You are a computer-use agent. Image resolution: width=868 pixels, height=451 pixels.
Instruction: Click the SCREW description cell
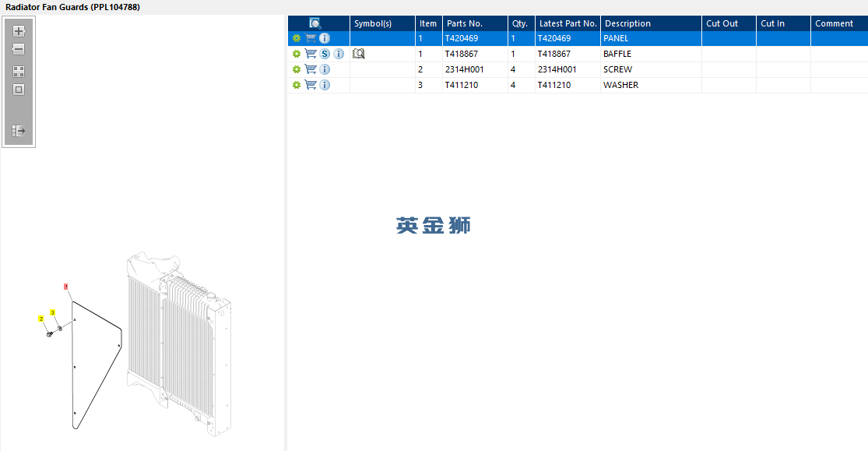point(651,69)
